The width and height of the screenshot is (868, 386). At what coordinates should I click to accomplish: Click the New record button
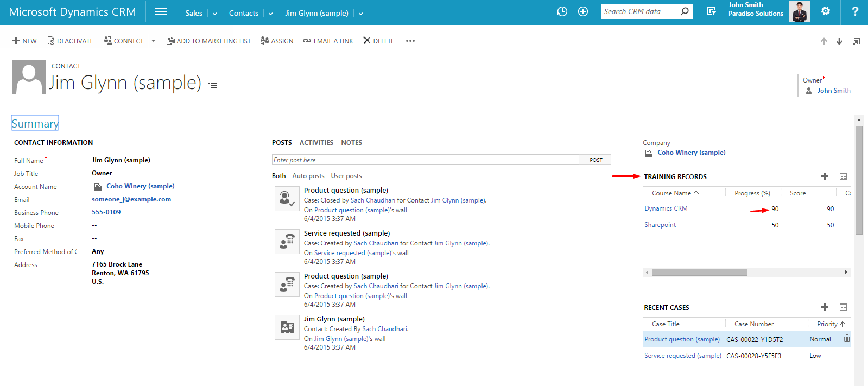point(24,41)
